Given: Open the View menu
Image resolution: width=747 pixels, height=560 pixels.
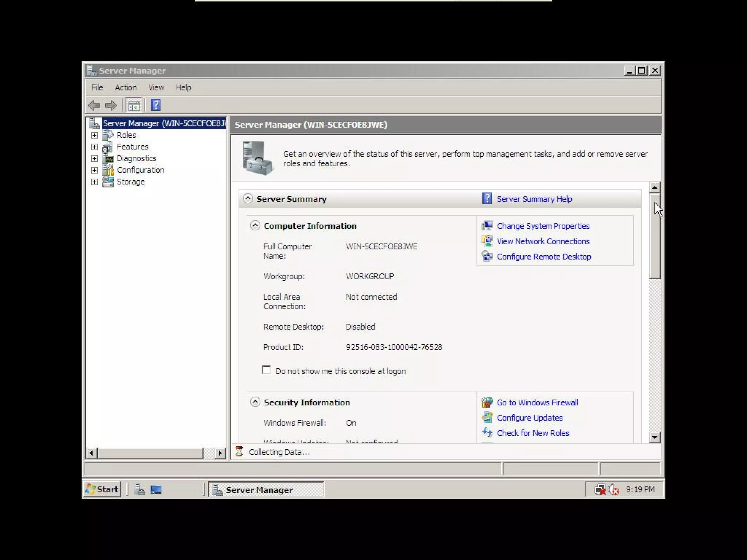Looking at the screenshot, I should 156,87.
